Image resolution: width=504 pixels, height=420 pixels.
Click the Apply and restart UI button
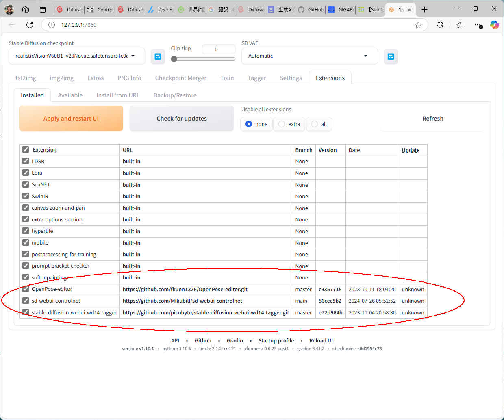point(71,119)
